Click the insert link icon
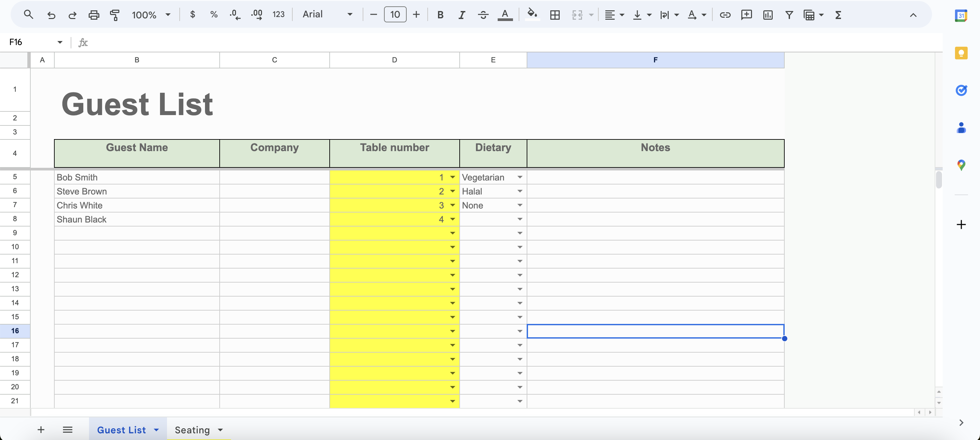 click(725, 15)
